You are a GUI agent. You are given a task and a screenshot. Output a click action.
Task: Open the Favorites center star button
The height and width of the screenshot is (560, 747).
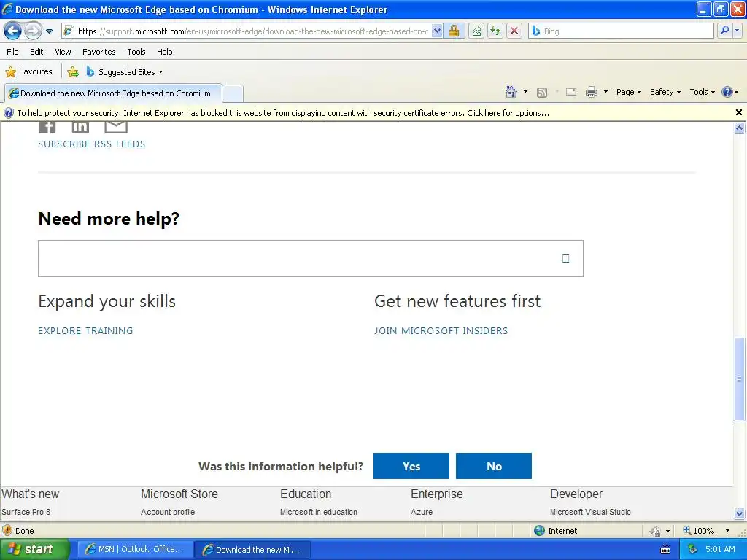28,72
